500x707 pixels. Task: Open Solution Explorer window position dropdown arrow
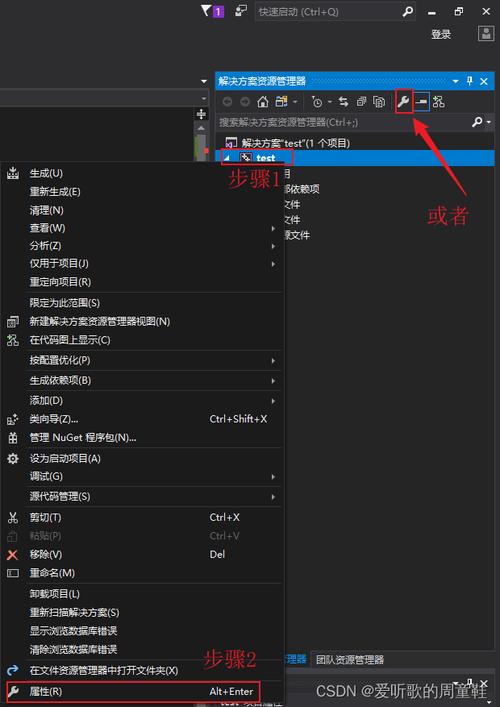[x=456, y=82]
